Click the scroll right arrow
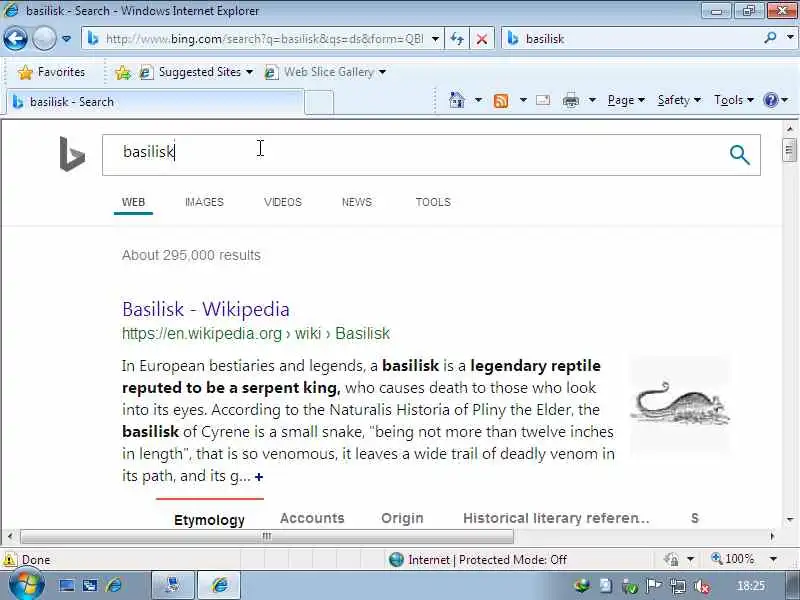Screen dimensions: 800x600 (772, 536)
